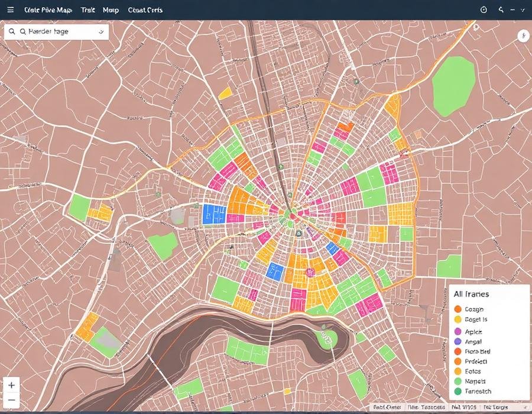Click the Fike Tedesete status bar entry

(x=426, y=407)
